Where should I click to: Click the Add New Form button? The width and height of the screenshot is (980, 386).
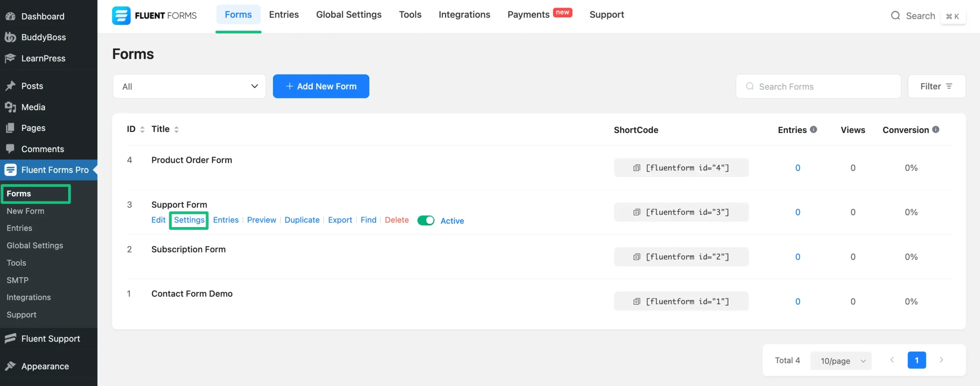coord(321,86)
